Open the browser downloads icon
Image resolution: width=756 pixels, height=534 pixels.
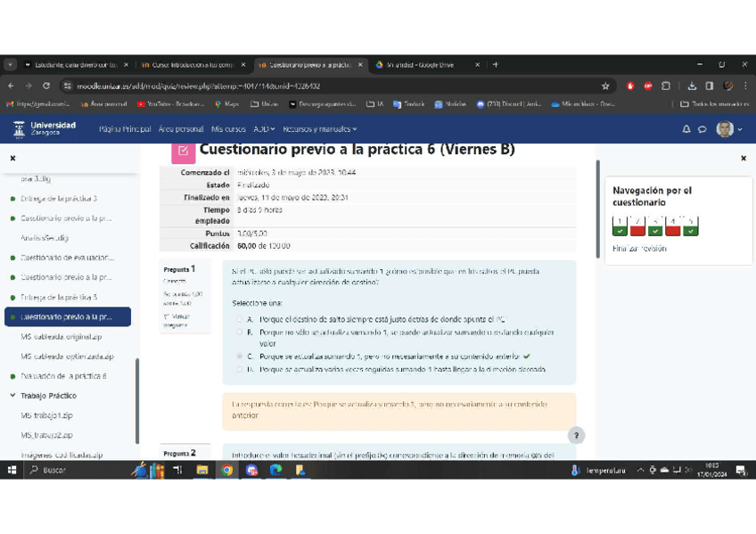point(692,86)
